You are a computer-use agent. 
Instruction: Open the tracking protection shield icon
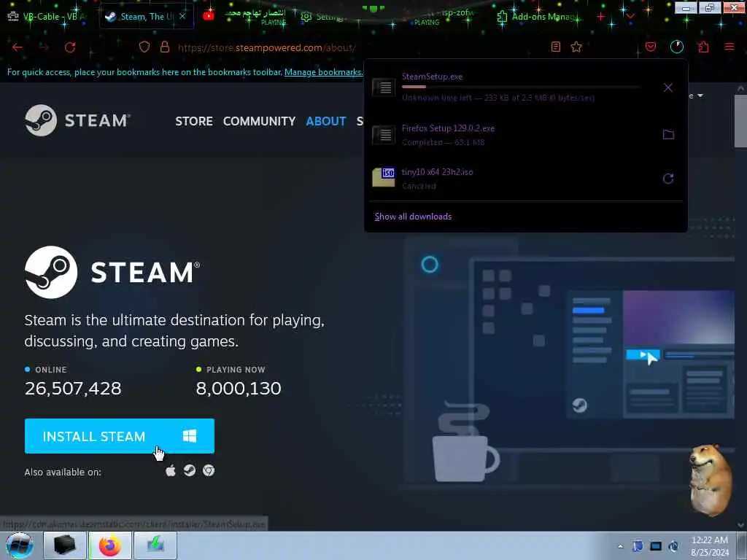(144, 47)
